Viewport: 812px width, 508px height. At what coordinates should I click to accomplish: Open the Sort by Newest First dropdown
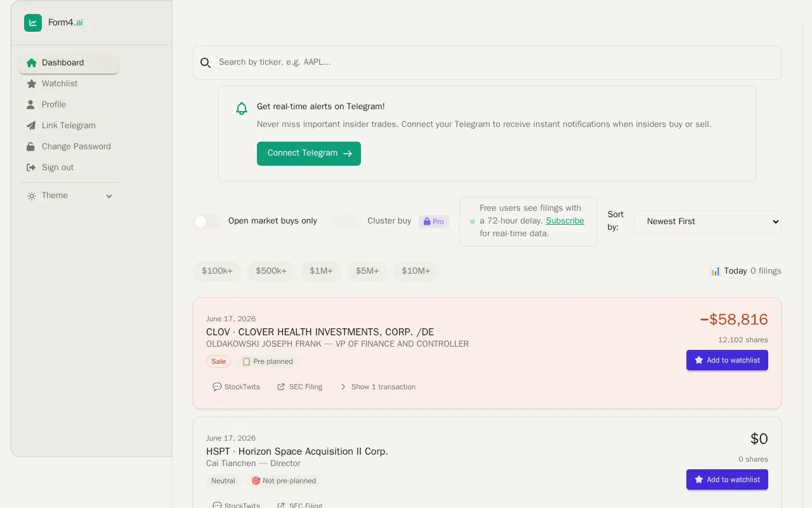tap(707, 222)
